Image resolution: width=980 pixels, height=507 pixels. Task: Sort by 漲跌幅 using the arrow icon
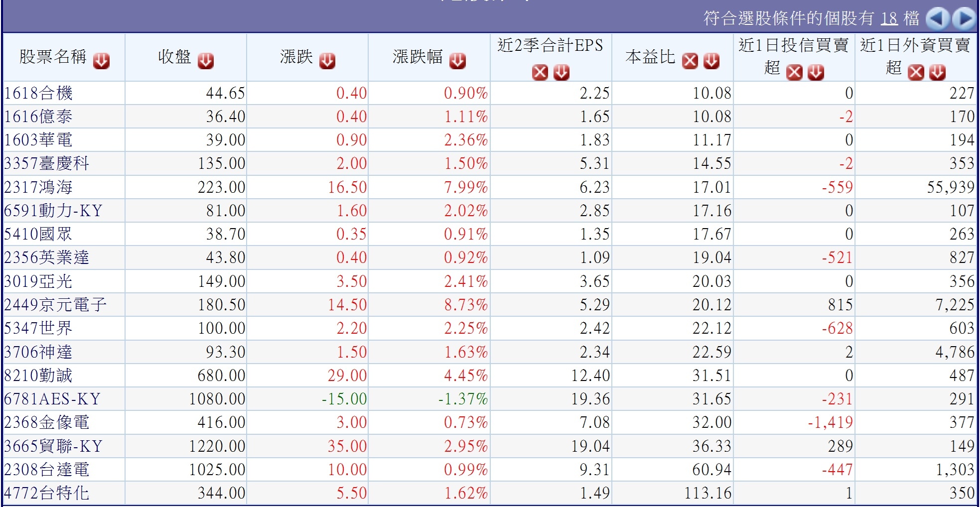[457, 61]
